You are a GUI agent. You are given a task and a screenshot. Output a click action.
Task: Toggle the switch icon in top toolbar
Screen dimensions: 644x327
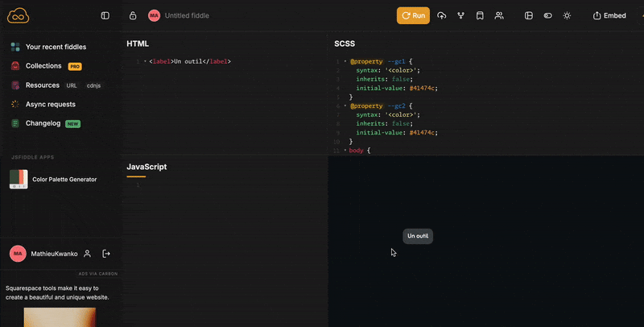click(548, 15)
